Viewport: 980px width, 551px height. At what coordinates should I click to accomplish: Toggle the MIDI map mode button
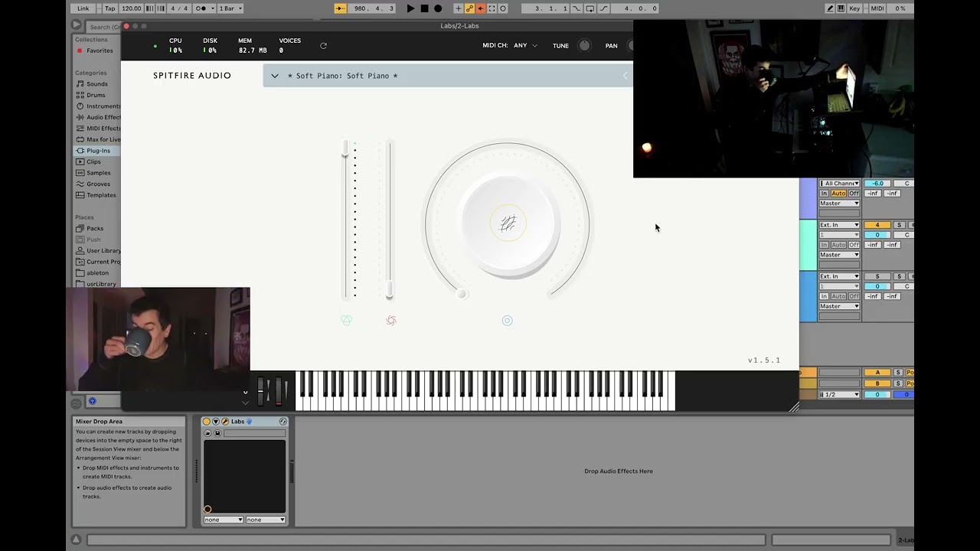[877, 8]
